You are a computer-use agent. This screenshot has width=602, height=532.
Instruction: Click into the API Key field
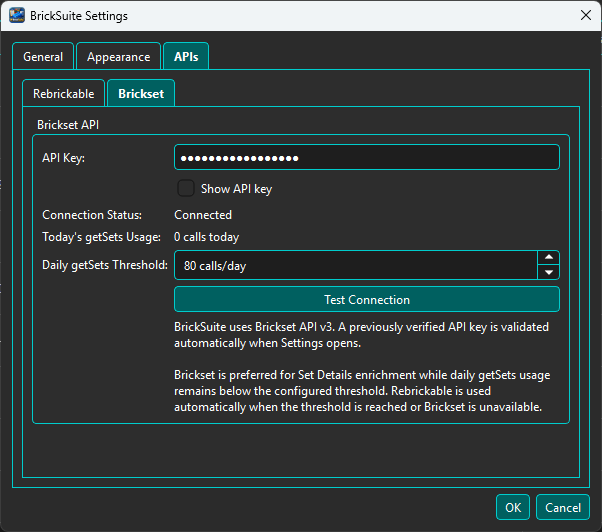[x=367, y=157]
